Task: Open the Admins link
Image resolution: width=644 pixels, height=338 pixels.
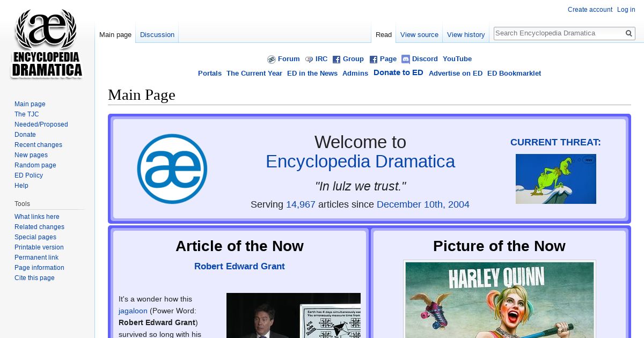Action: point(355,74)
